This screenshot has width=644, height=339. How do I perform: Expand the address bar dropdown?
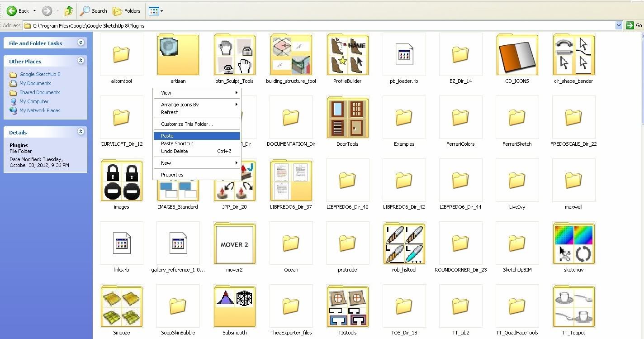[619, 26]
